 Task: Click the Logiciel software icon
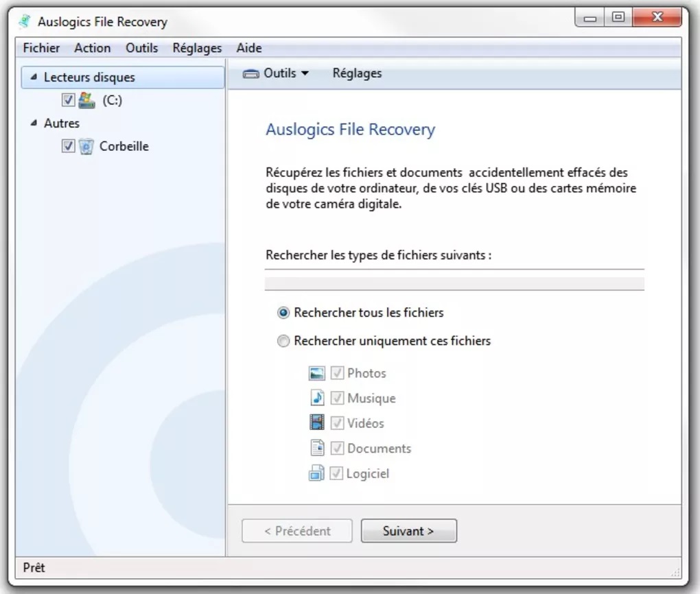pos(316,473)
